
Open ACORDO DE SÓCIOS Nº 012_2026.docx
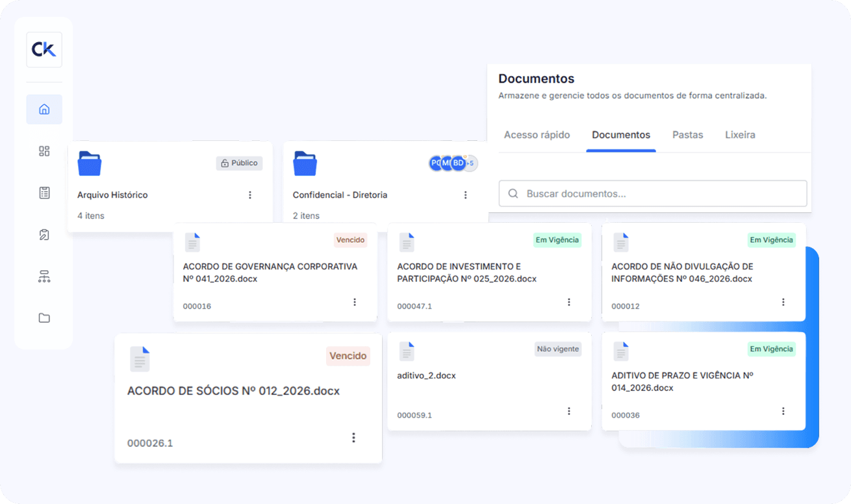(233, 391)
